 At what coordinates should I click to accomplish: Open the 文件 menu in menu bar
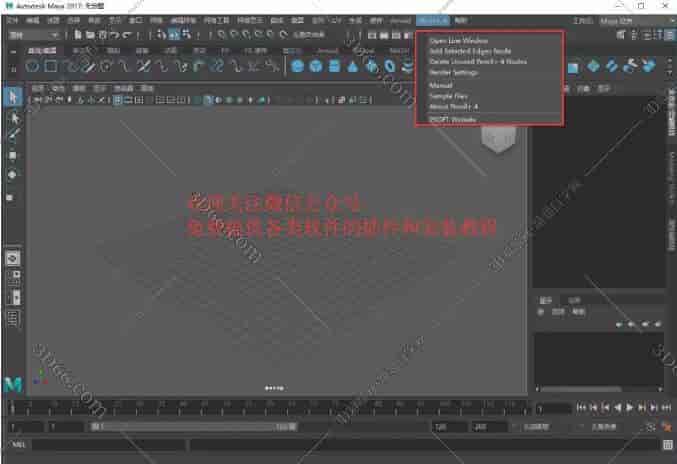tap(12, 21)
